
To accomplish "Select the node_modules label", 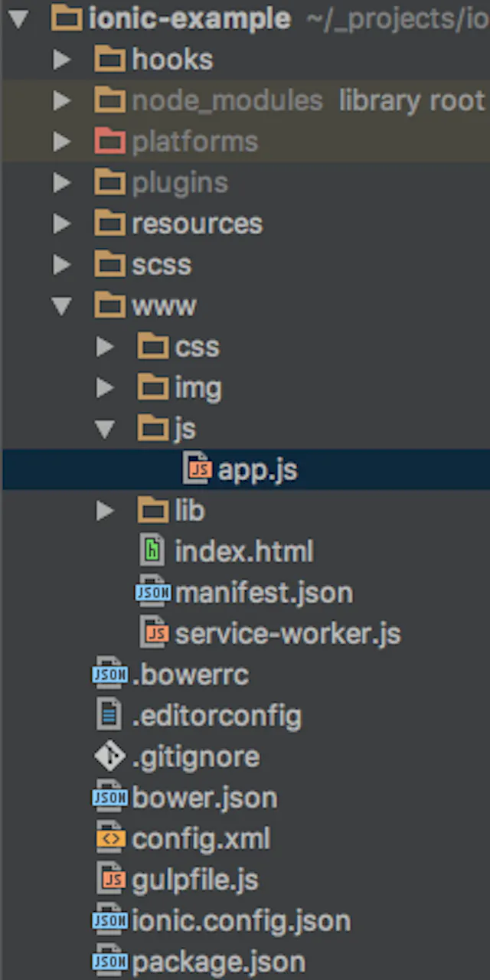I will click(x=227, y=100).
